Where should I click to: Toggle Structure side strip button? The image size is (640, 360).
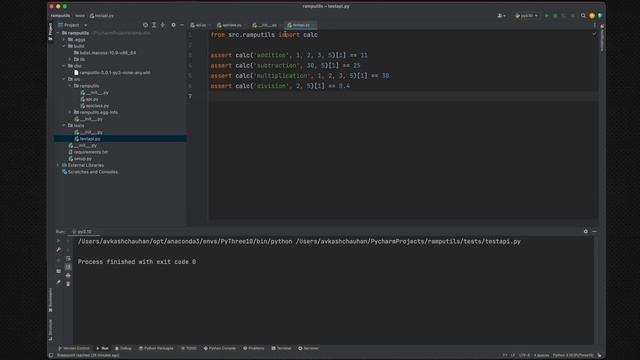coord(51,330)
